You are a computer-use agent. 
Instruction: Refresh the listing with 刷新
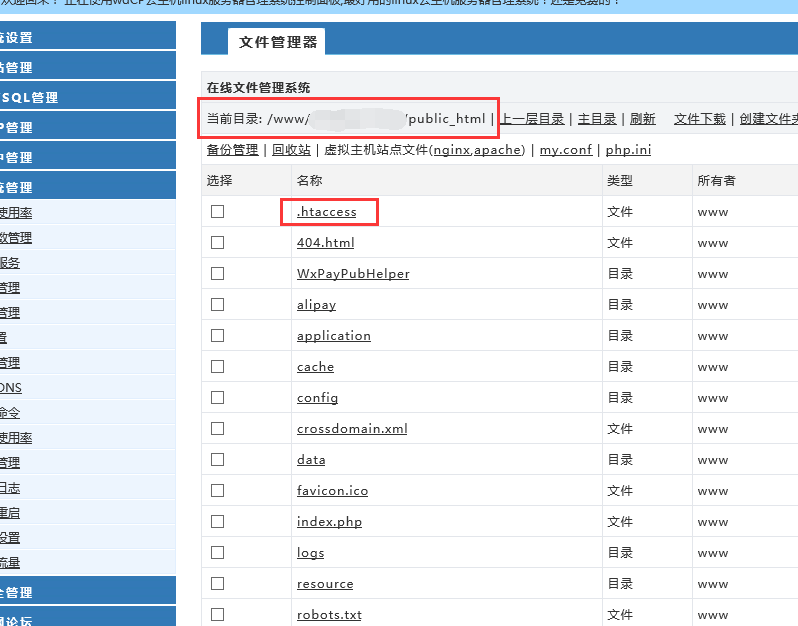click(643, 119)
